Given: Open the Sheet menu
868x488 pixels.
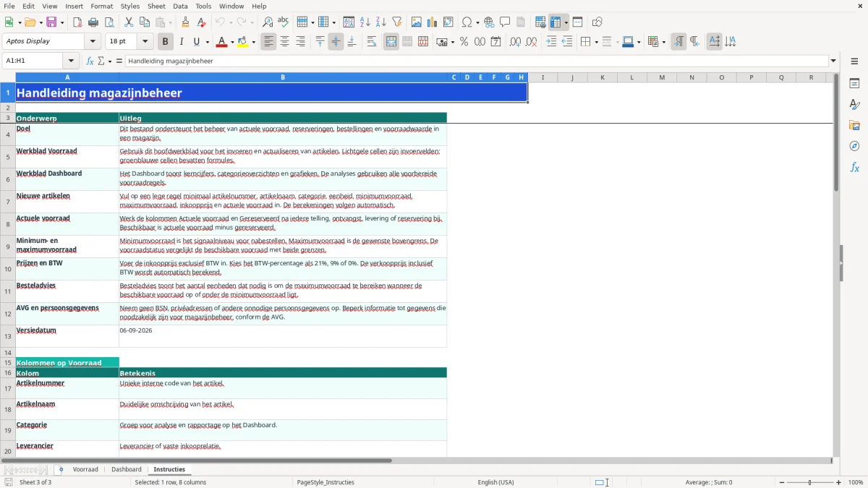Looking at the screenshot, I should [x=156, y=6].
